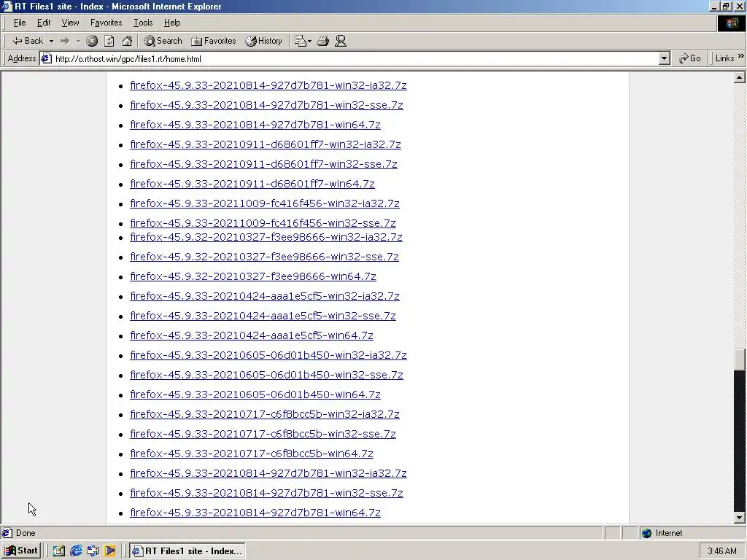Click the page icon beside Done status
Viewport: 747px width, 560px height.
tap(7, 533)
